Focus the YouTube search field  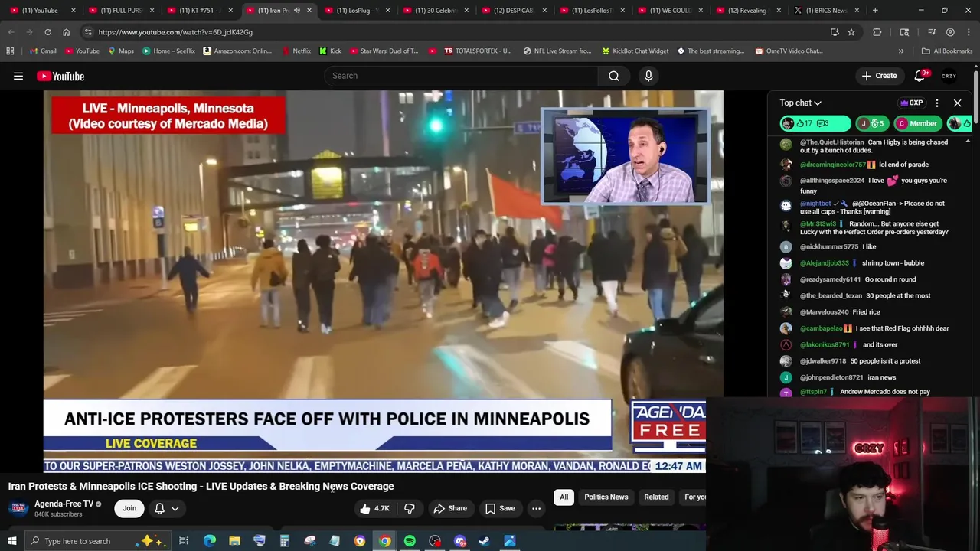click(x=462, y=76)
